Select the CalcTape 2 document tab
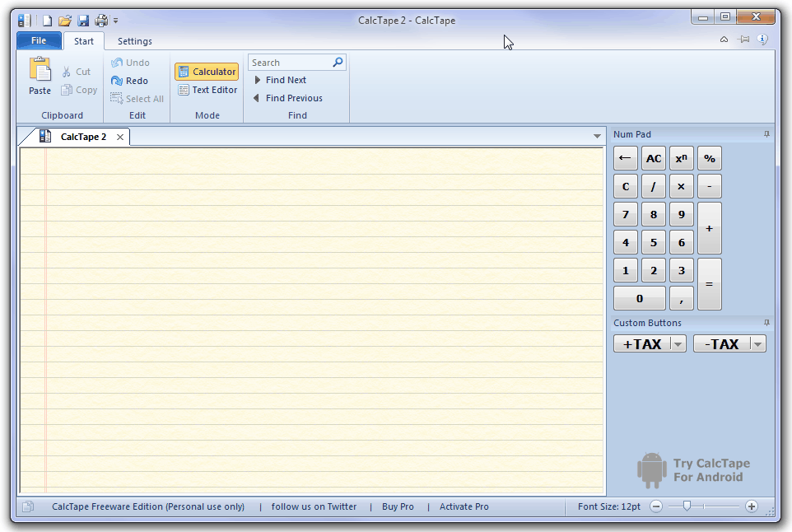 tap(74, 137)
